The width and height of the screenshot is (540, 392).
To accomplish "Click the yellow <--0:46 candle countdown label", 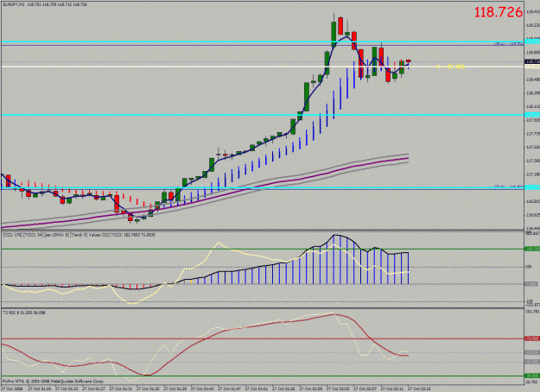I will point(450,66).
